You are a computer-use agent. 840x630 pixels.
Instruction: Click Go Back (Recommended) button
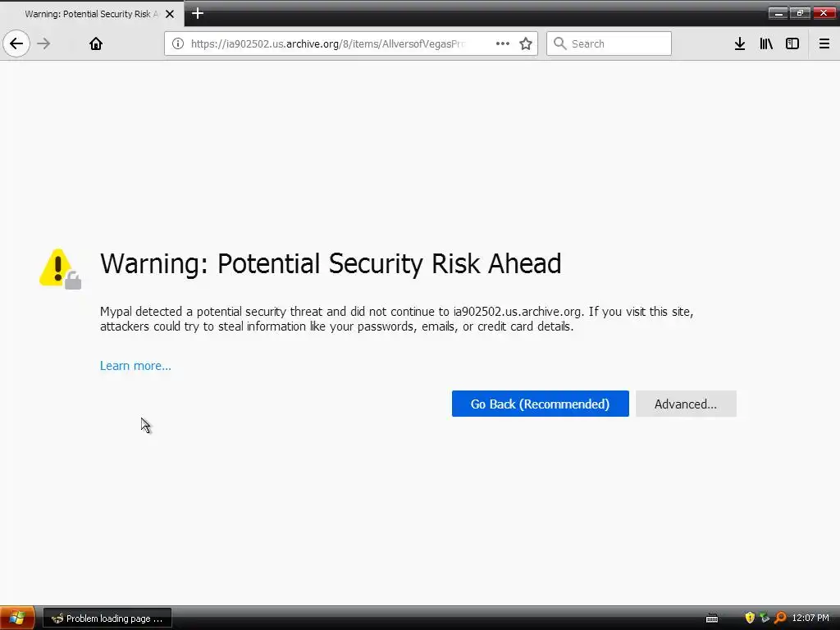click(540, 404)
